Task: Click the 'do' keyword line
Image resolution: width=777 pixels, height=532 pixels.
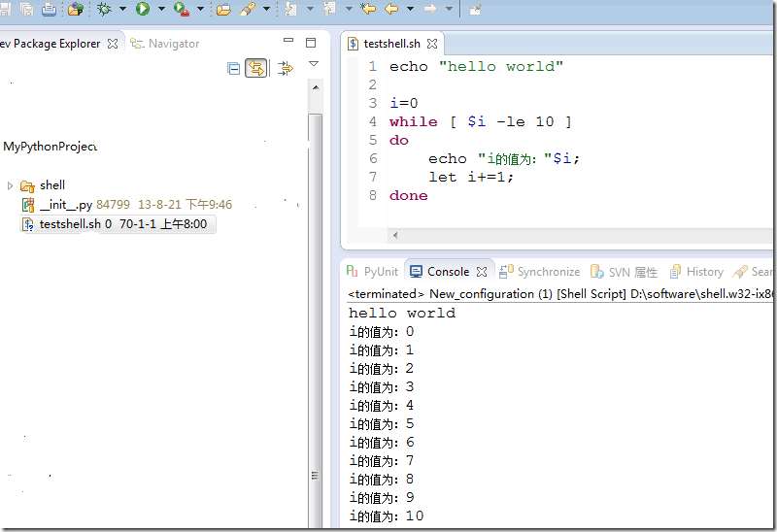Action: click(399, 140)
